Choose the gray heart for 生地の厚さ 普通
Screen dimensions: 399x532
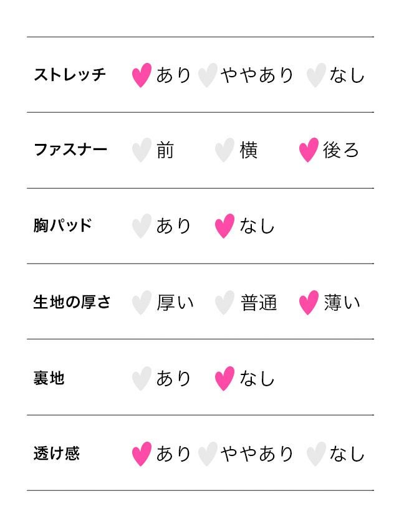click(x=224, y=303)
